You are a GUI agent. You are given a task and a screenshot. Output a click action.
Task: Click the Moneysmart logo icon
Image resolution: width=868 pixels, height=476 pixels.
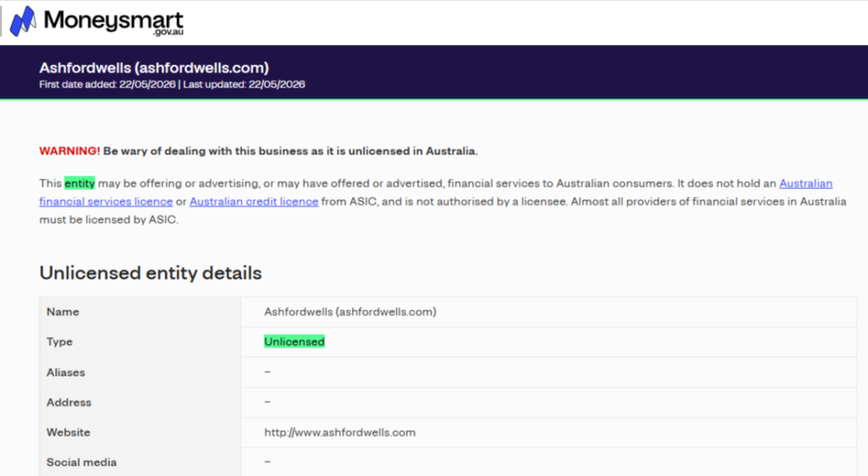pyautogui.click(x=23, y=21)
